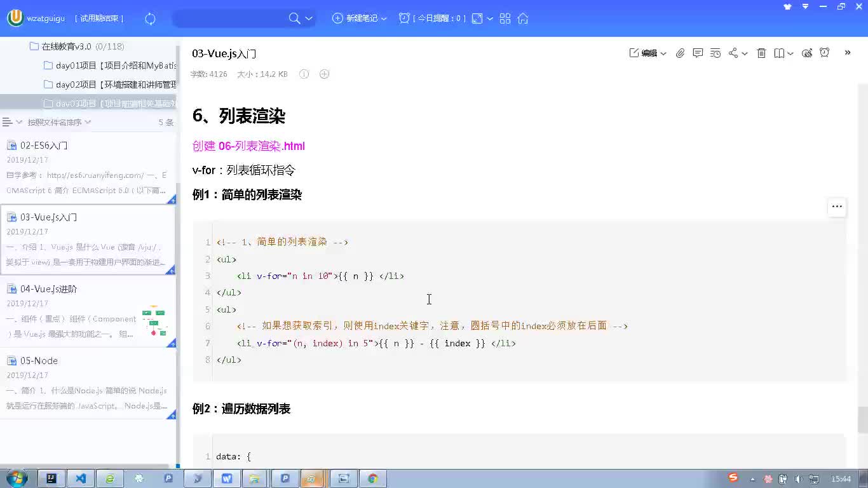This screenshot has height=488, width=868.
Task: Click the 编辑 edit button
Action: pyautogui.click(x=643, y=53)
